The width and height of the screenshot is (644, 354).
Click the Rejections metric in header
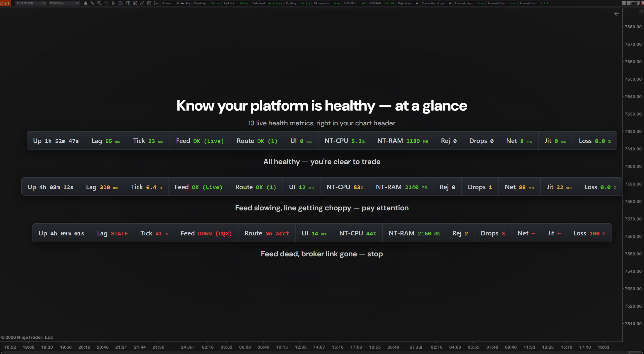tap(408, 3)
